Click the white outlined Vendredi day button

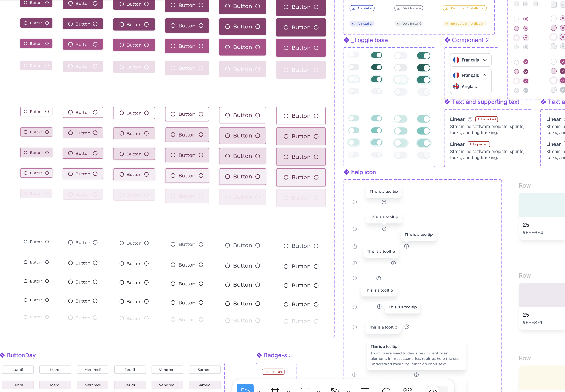167,370
